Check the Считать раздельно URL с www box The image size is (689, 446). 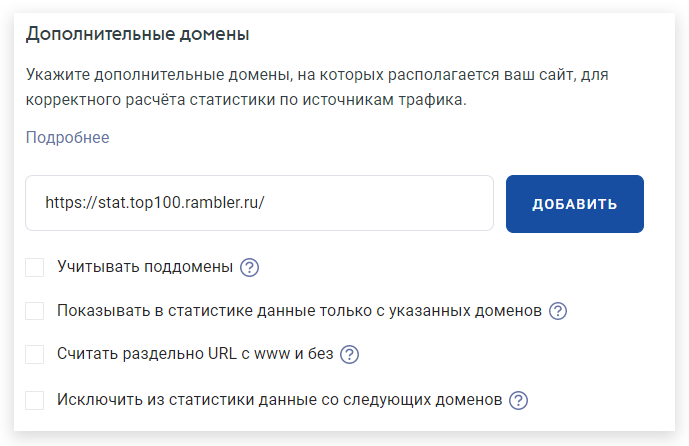point(34,354)
